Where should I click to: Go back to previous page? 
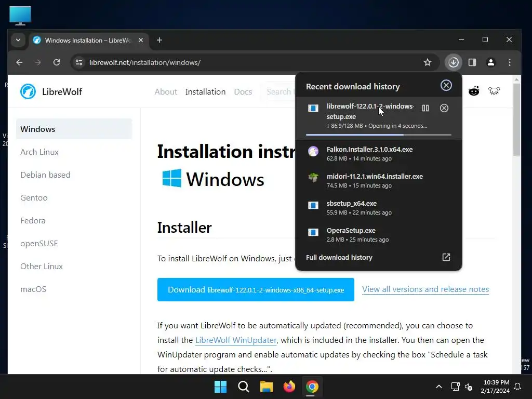[19, 62]
